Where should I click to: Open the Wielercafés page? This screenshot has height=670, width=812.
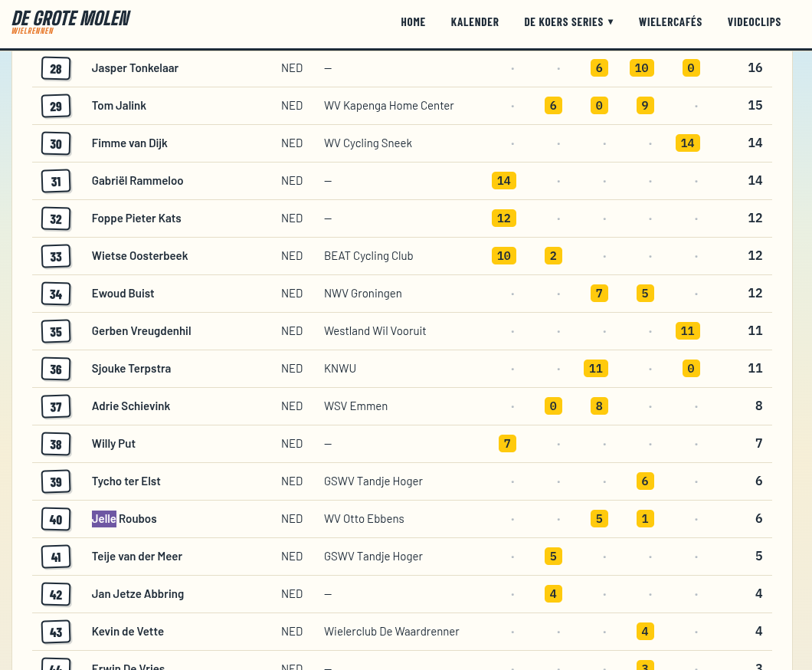pyautogui.click(x=670, y=21)
